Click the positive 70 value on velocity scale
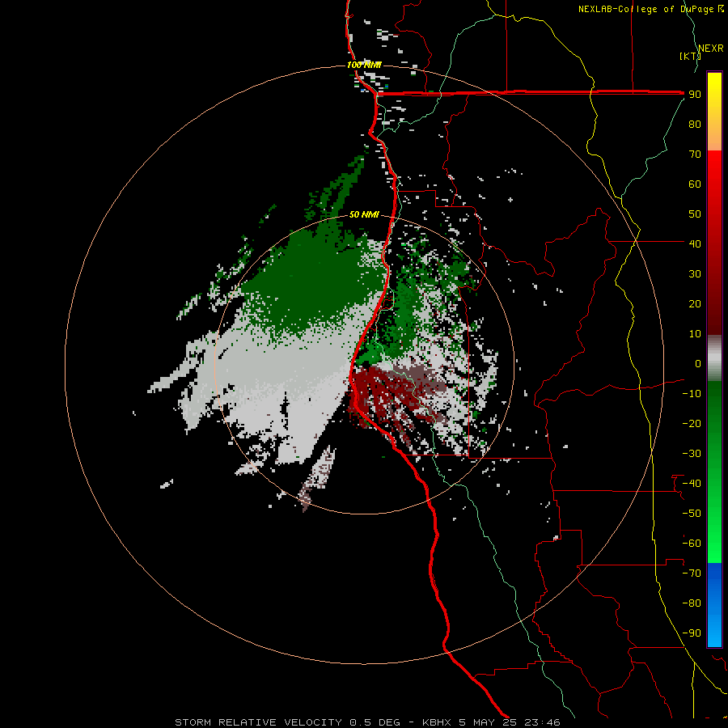Image resolution: width=728 pixels, height=728 pixels. pyautogui.click(x=695, y=154)
